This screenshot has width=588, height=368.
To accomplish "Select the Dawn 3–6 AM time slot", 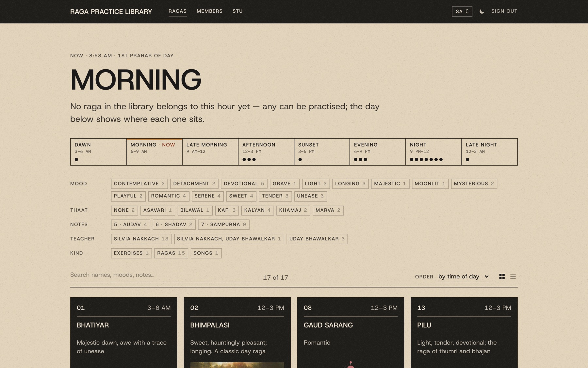I will 98,152.
